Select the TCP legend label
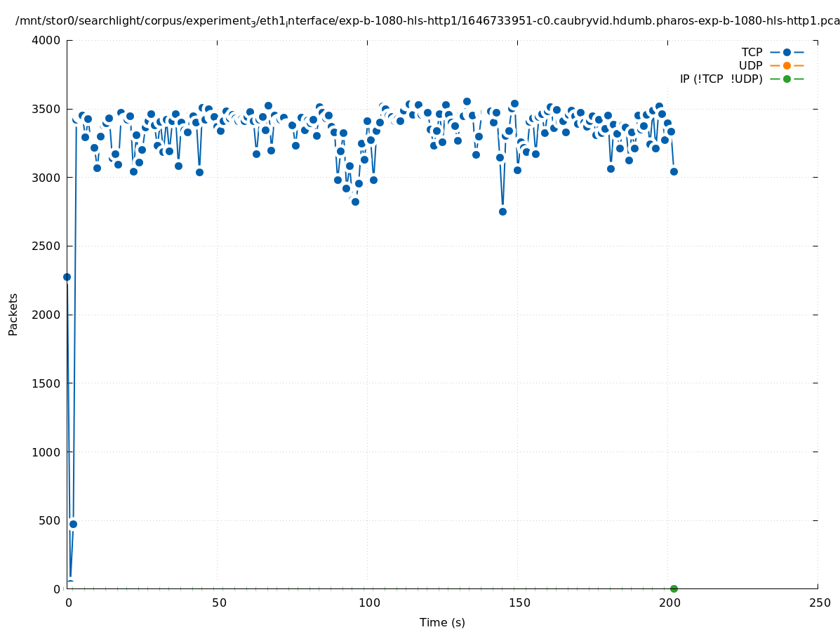Screen dimensions: 840x632 click(752, 52)
